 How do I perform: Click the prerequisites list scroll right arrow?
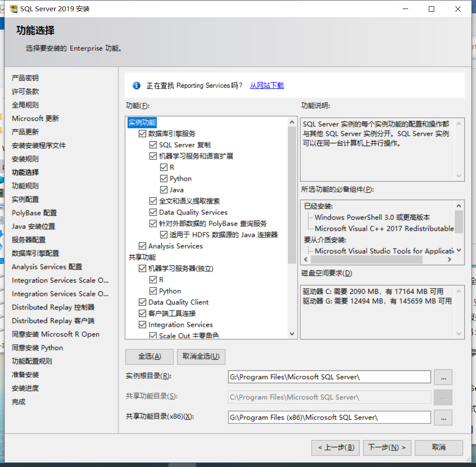449,260
